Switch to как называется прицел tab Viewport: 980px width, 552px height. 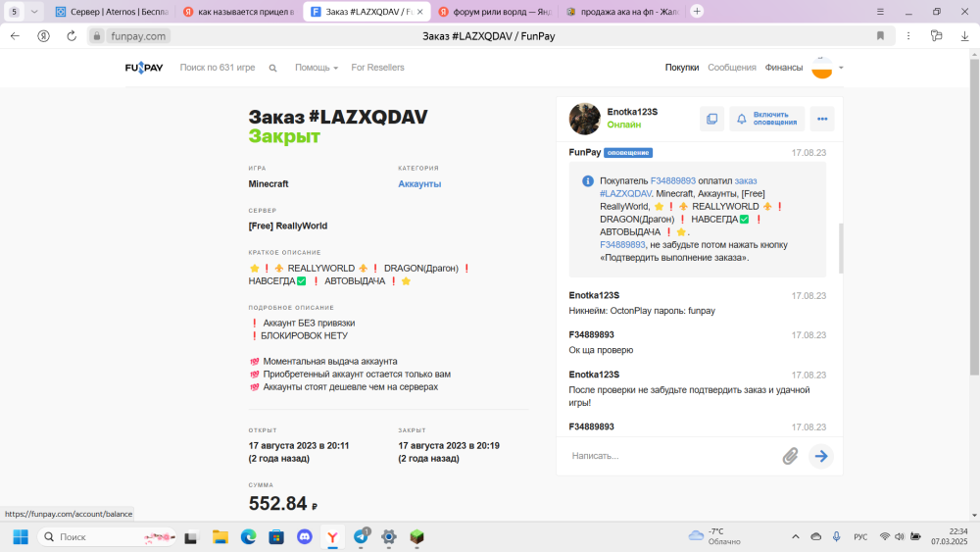[239, 12]
